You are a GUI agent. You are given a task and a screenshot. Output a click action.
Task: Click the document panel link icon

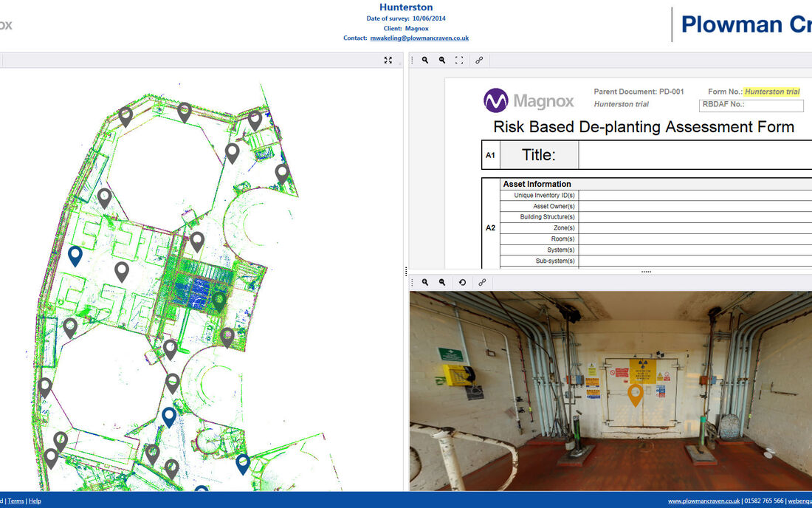coord(479,61)
